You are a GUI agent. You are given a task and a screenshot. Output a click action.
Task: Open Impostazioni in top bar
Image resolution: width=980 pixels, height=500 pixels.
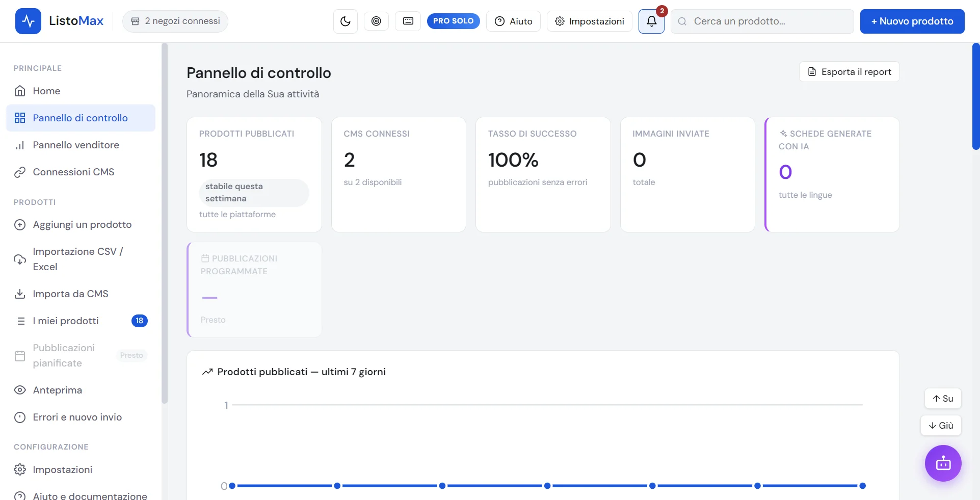(x=590, y=21)
